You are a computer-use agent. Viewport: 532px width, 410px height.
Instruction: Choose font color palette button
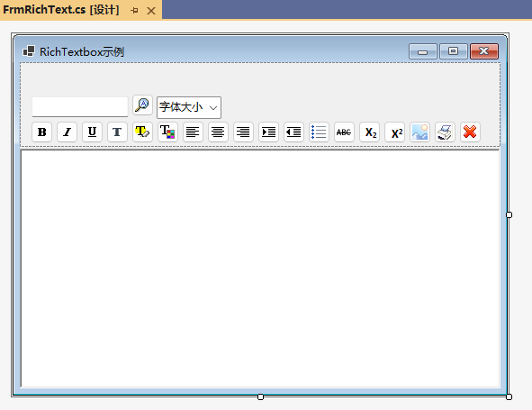(x=167, y=132)
